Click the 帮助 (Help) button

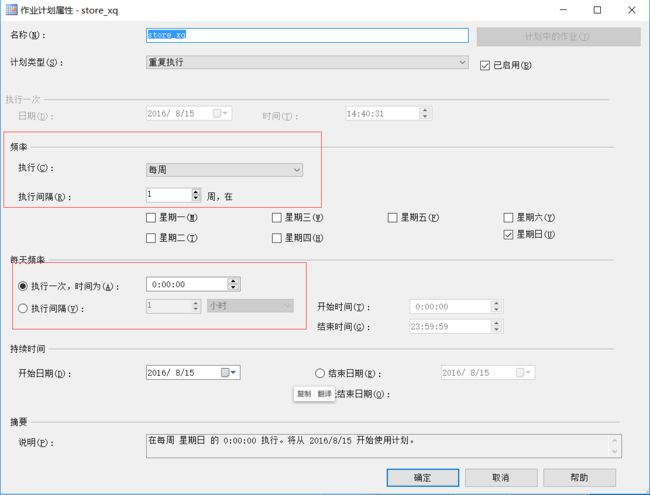tap(579, 478)
